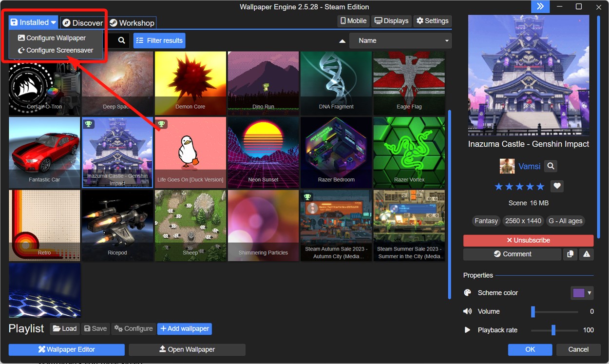Open the Displays configuration
The height and width of the screenshot is (364, 609).
click(391, 20)
